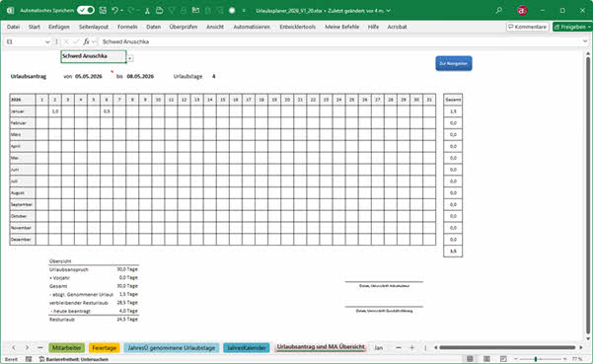This screenshot has height=364, width=593.
Task: Open the Datei menu
Action: pos(13,27)
